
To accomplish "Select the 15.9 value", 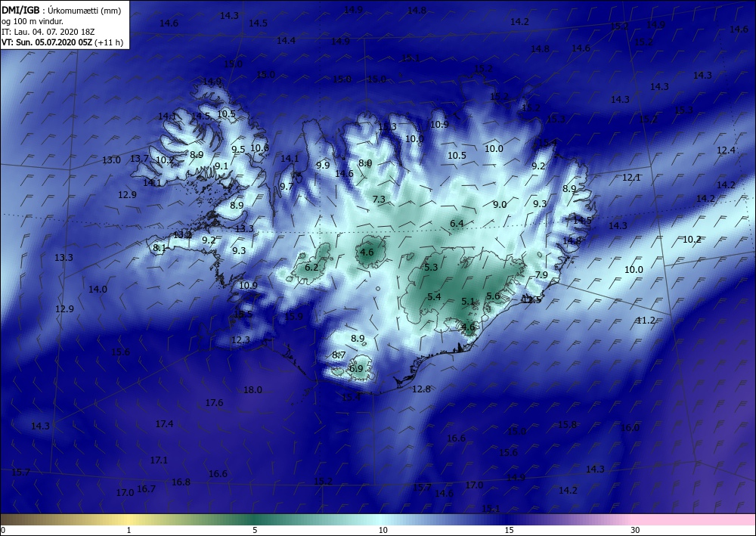I will pyautogui.click(x=293, y=317).
